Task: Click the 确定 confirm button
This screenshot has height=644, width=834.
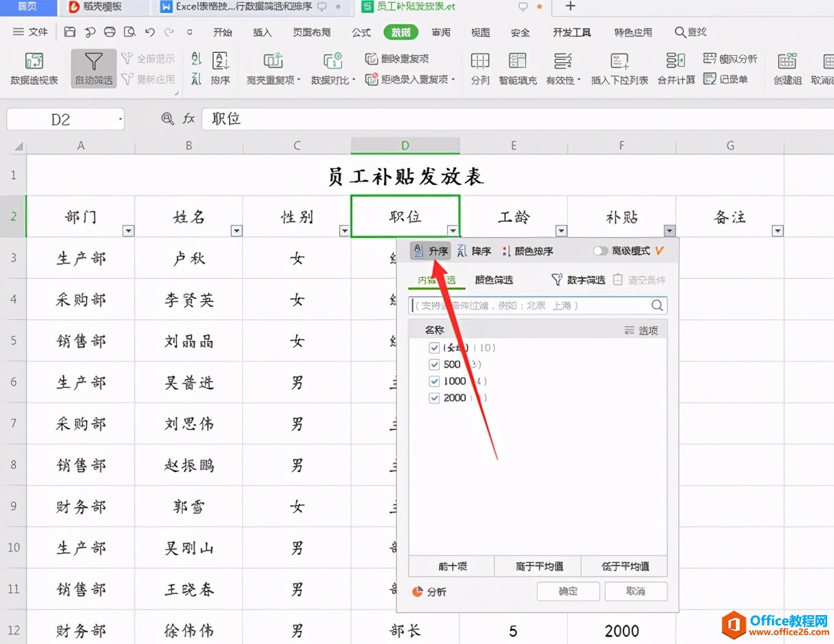Action: [x=568, y=591]
